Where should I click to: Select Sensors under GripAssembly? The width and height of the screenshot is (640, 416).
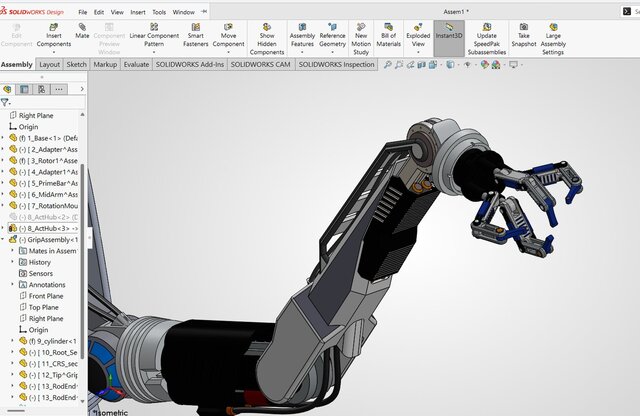tap(36, 273)
